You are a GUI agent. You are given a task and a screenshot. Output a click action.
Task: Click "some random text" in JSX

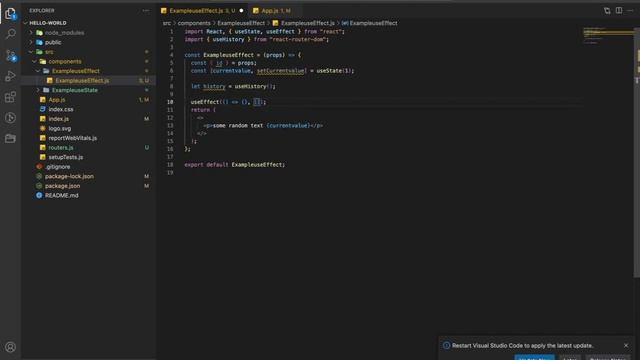238,126
